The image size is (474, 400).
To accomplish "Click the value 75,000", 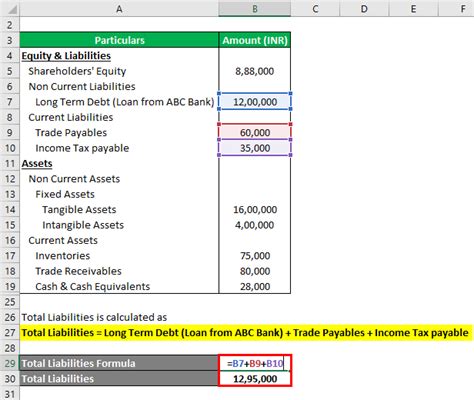I will point(255,255).
